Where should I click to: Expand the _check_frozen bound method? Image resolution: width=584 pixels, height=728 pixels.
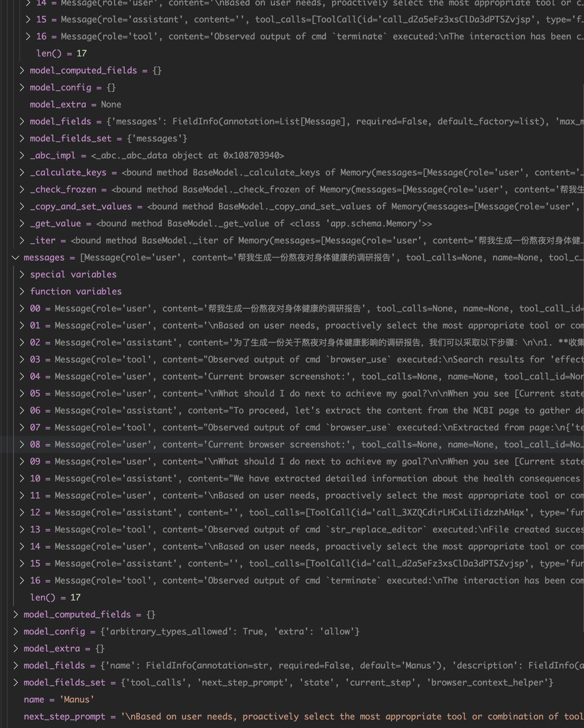(22, 189)
